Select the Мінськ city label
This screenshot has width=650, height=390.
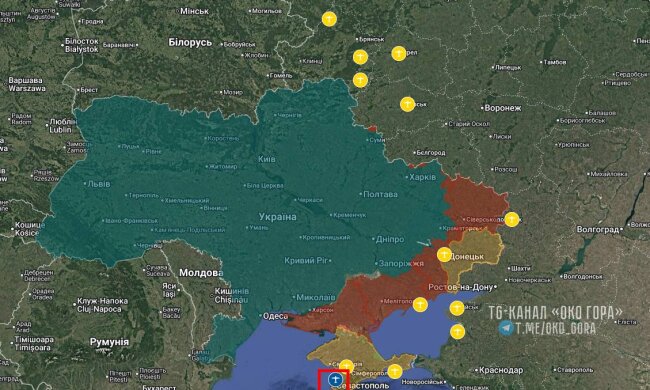pyautogui.click(x=194, y=11)
